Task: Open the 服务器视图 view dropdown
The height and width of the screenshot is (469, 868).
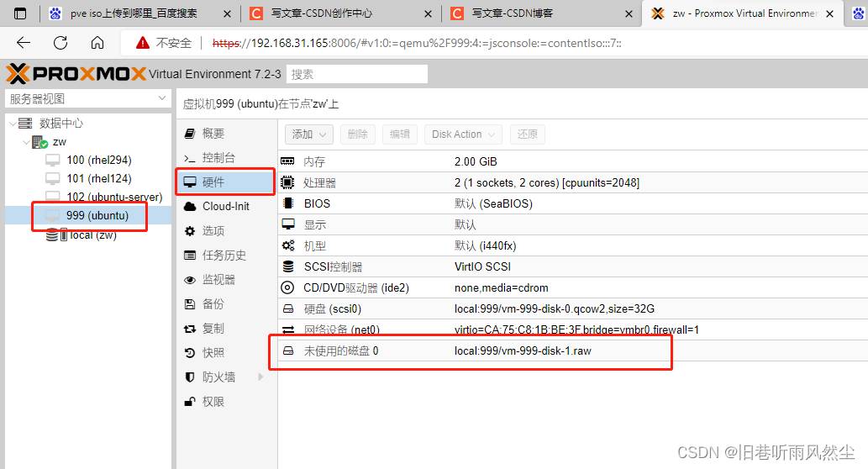Action: click(x=87, y=98)
